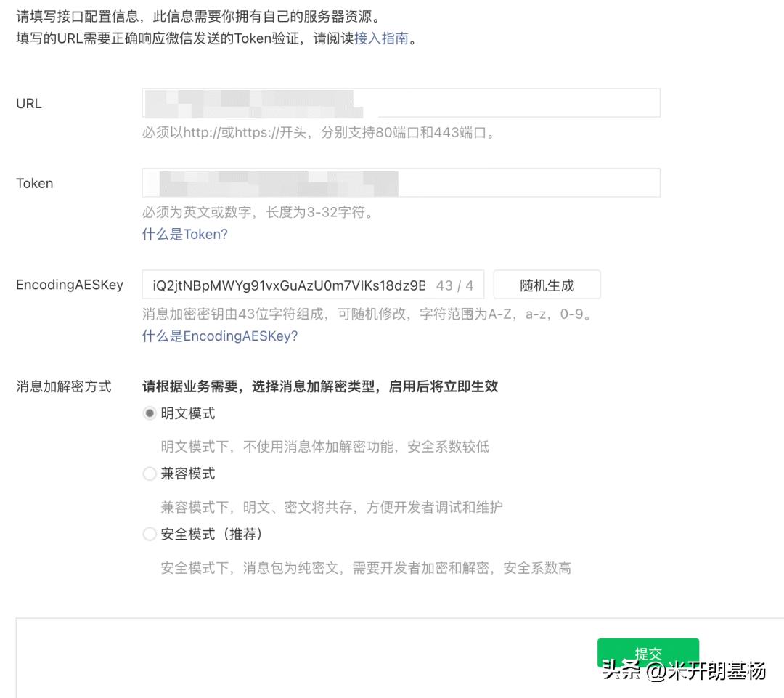Click the EncodingAESKey label

tap(69, 285)
